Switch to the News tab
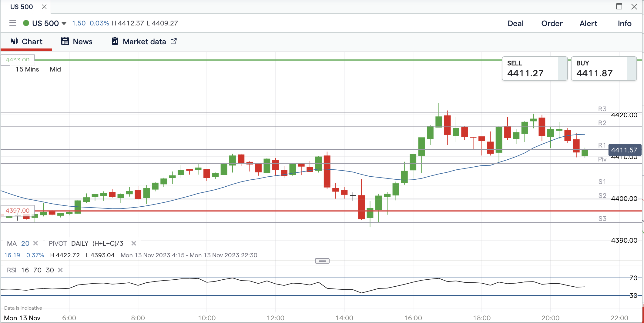 click(77, 42)
